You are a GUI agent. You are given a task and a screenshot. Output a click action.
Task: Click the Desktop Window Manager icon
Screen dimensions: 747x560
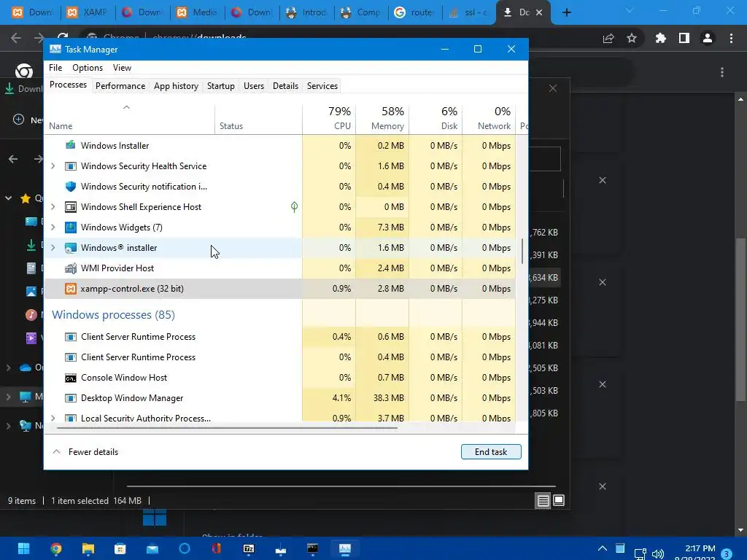coord(71,398)
